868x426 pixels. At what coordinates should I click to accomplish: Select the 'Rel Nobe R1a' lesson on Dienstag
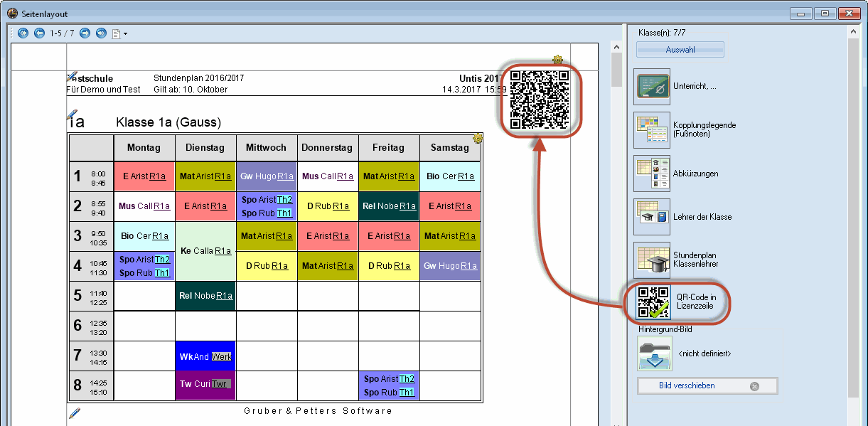point(205,296)
